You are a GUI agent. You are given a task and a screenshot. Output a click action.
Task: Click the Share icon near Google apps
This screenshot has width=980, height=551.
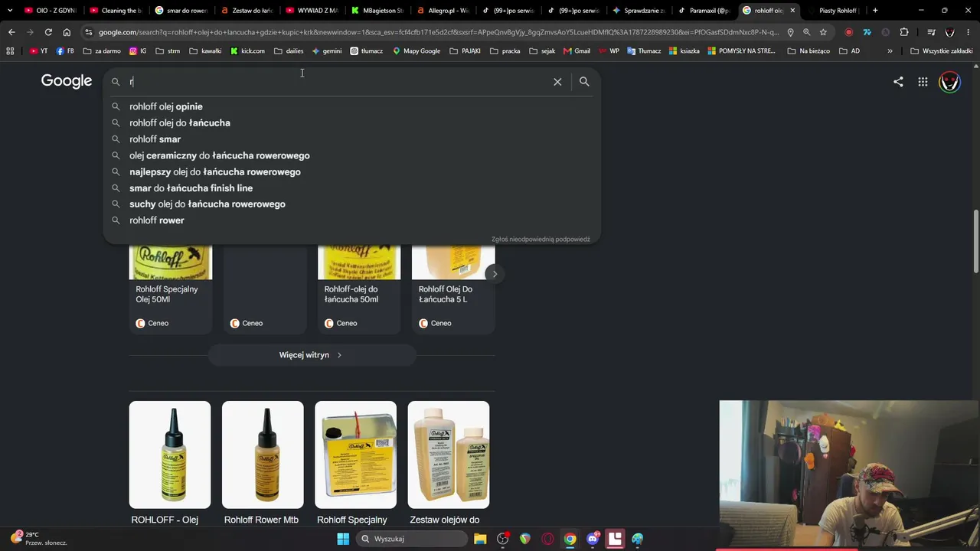[898, 82]
